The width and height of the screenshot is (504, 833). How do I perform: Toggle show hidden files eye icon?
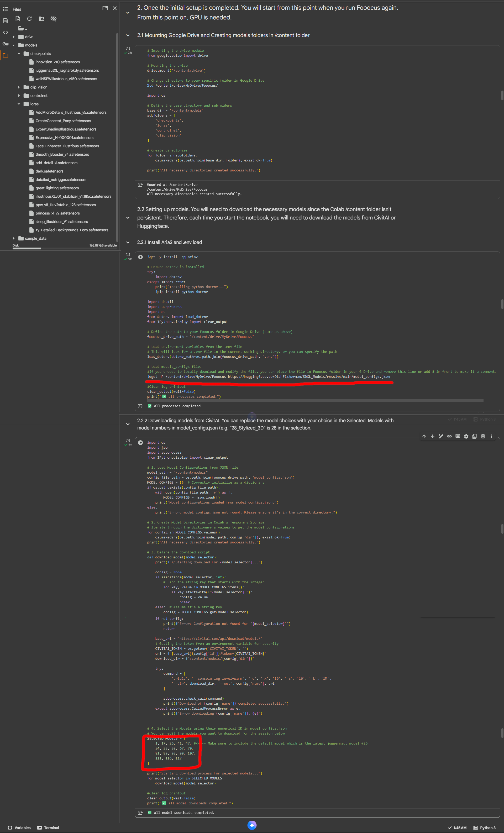pyautogui.click(x=53, y=19)
